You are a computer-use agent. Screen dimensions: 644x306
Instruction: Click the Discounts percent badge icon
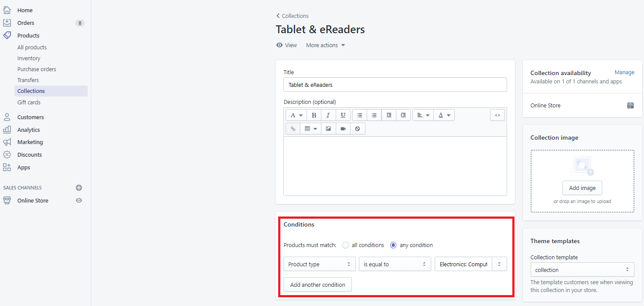[7, 155]
